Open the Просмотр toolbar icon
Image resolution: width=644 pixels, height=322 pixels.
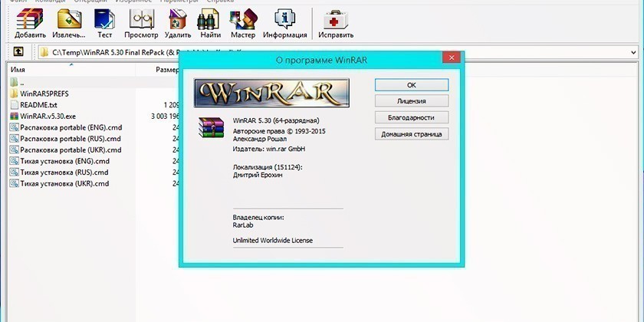[x=141, y=24]
